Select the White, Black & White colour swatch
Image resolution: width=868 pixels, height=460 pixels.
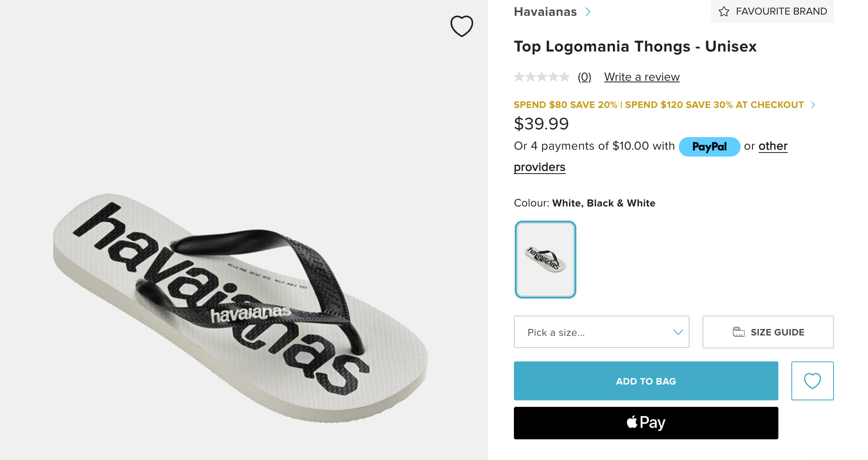[545, 260]
